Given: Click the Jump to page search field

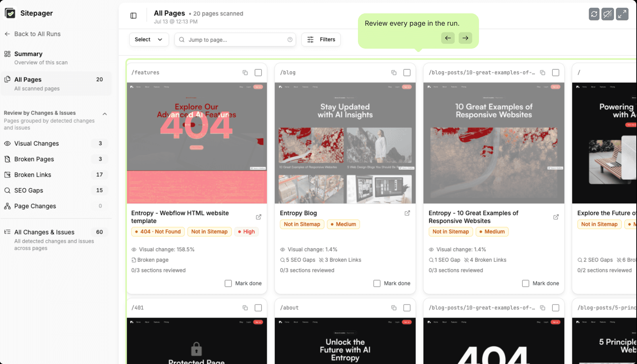Looking at the screenshot, I should [x=235, y=39].
